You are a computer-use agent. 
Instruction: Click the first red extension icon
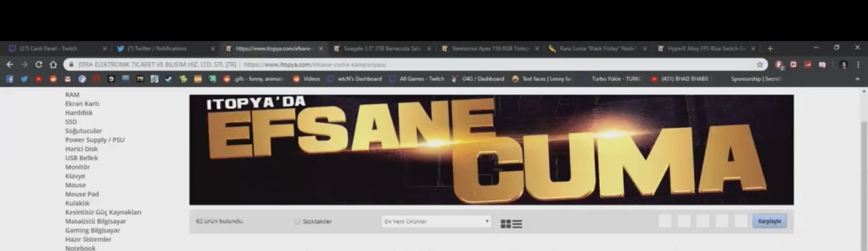779,65
